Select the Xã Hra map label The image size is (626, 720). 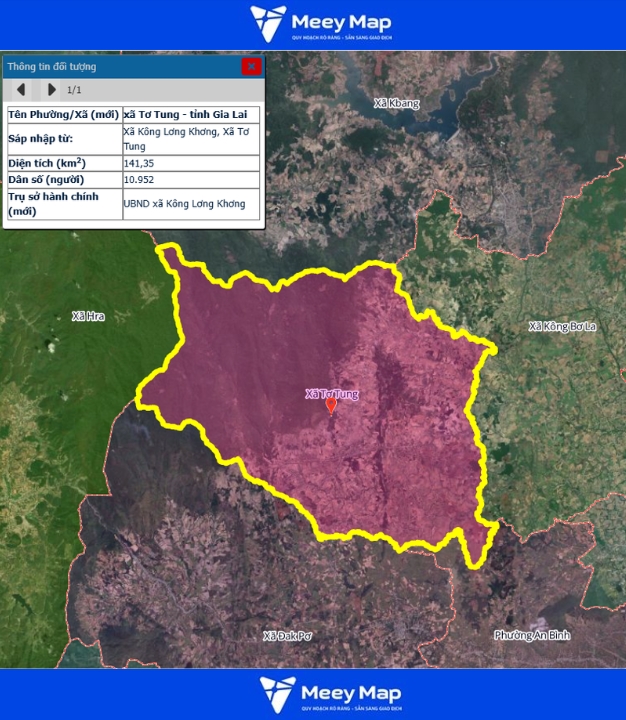(88, 316)
